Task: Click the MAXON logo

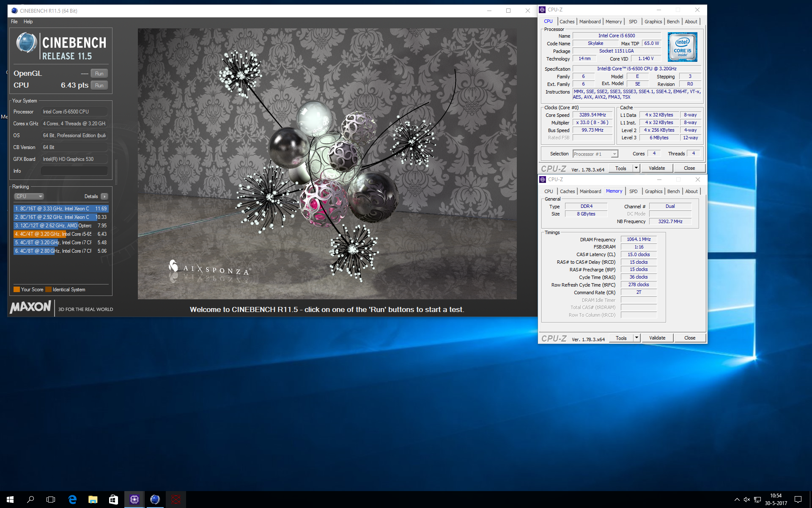Action: tap(30, 307)
